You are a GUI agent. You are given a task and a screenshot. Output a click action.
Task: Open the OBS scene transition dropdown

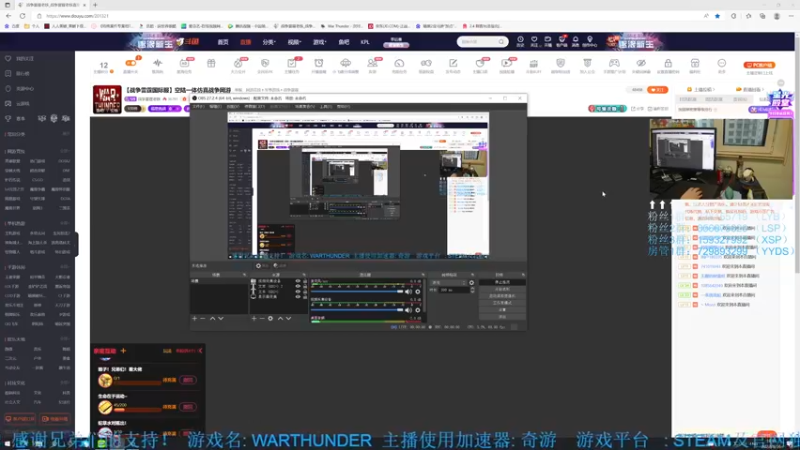click(x=448, y=282)
